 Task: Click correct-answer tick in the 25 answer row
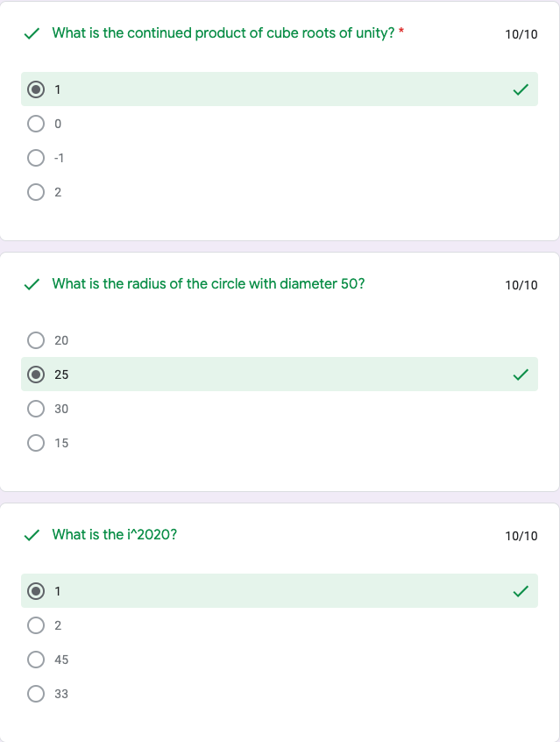(x=521, y=375)
